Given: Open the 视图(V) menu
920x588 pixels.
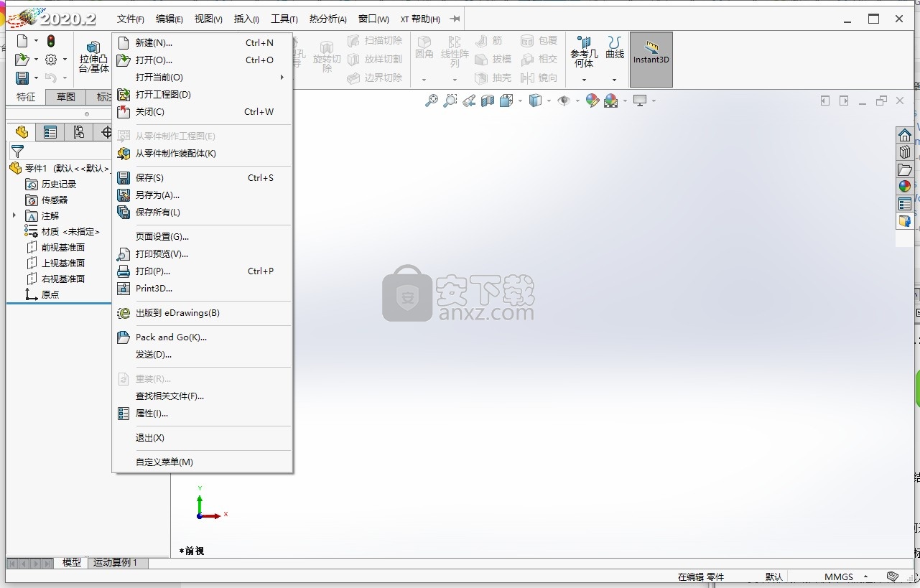Looking at the screenshot, I should point(208,19).
